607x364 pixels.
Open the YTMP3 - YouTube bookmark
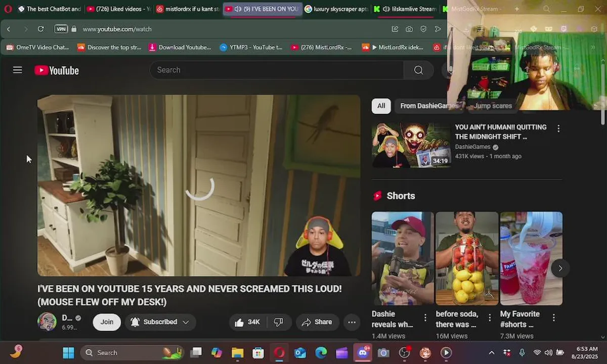pyautogui.click(x=251, y=48)
